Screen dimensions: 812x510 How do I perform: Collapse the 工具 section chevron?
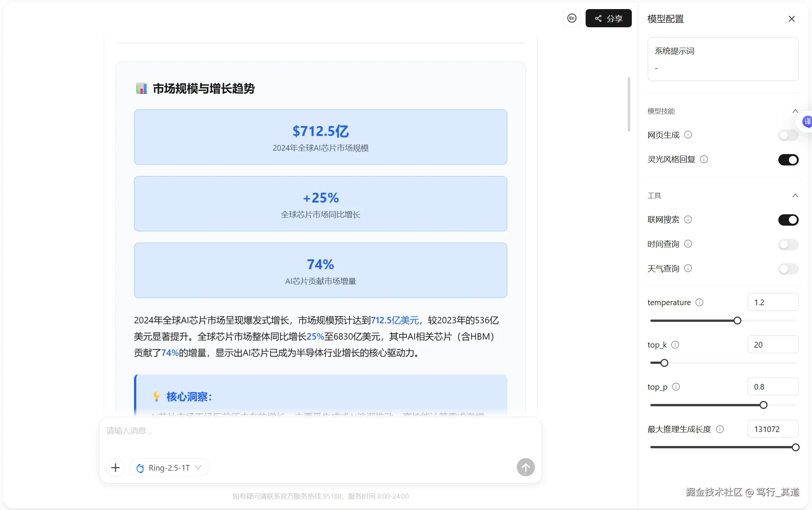[x=795, y=196]
